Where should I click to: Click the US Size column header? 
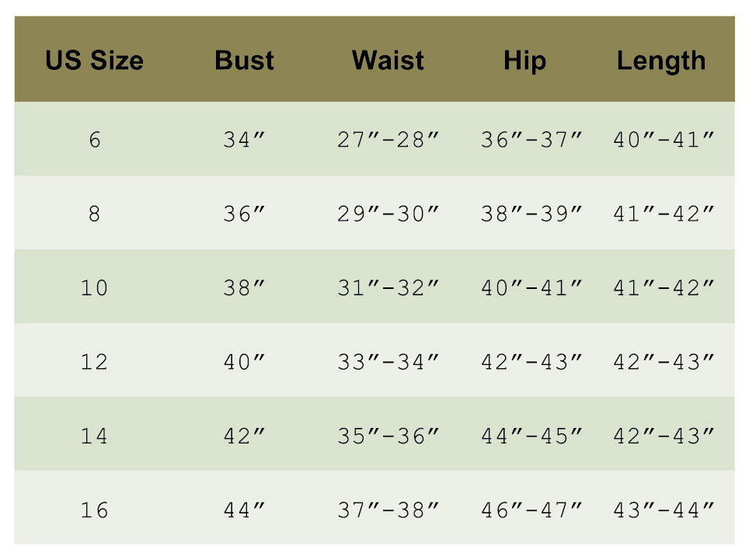click(x=95, y=61)
